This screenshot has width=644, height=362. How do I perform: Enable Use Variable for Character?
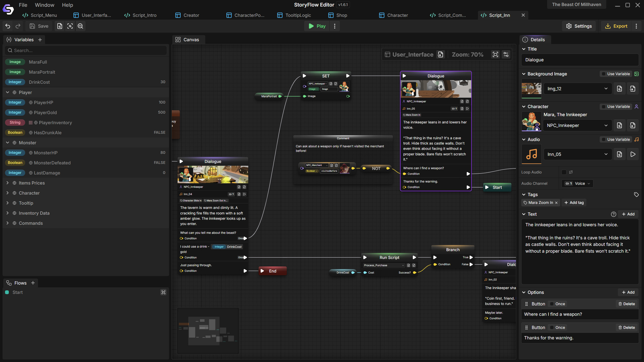point(616,107)
